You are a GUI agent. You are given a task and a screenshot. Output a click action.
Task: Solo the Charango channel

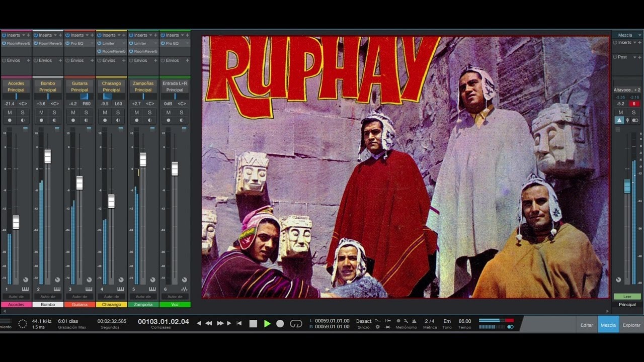click(118, 113)
